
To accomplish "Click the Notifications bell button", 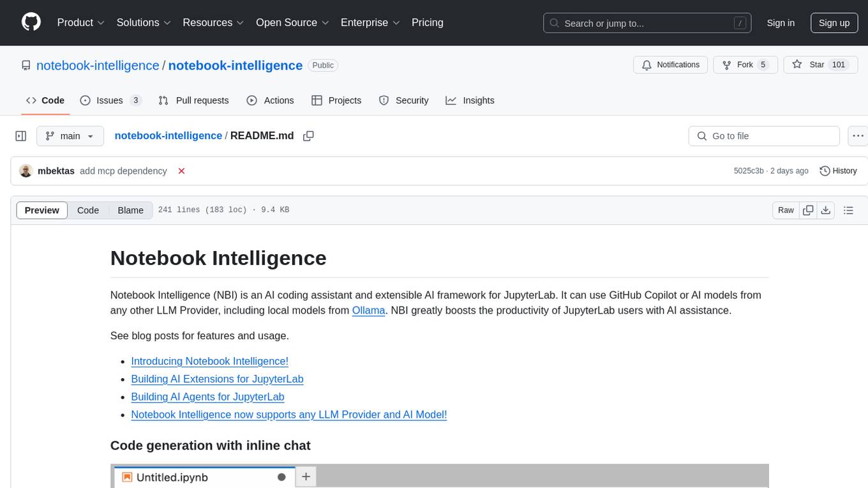I will [x=671, y=65].
